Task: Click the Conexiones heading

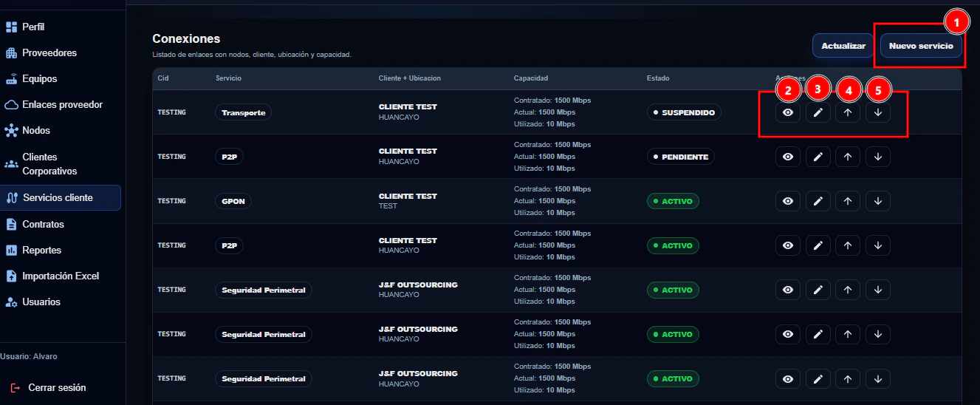Action: (186, 38)
